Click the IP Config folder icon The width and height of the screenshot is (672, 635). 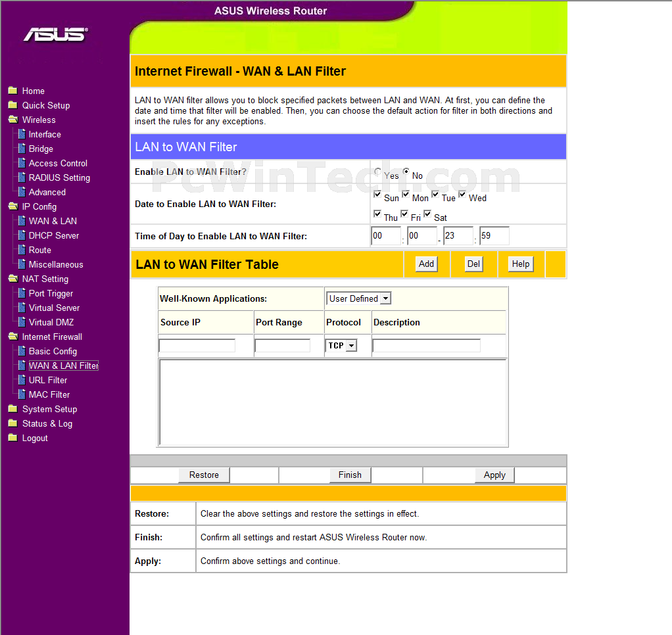pyautogui.click(x=13, y=206)
